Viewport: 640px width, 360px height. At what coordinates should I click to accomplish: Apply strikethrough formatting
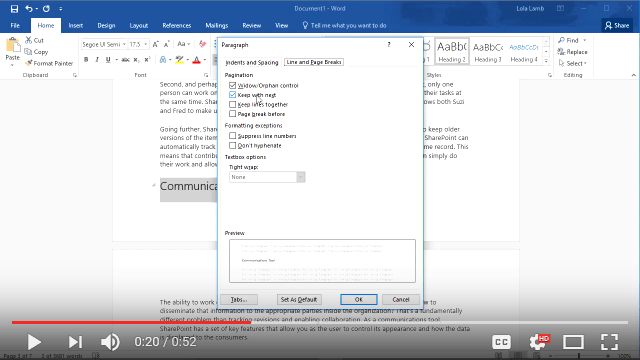coord(125,60)
